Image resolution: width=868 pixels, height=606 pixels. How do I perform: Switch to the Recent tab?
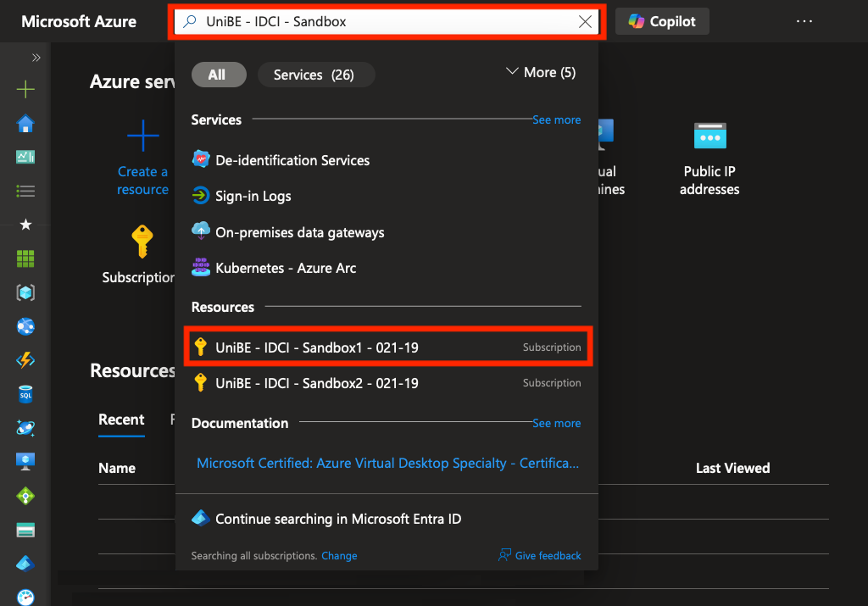click(121, 420)
